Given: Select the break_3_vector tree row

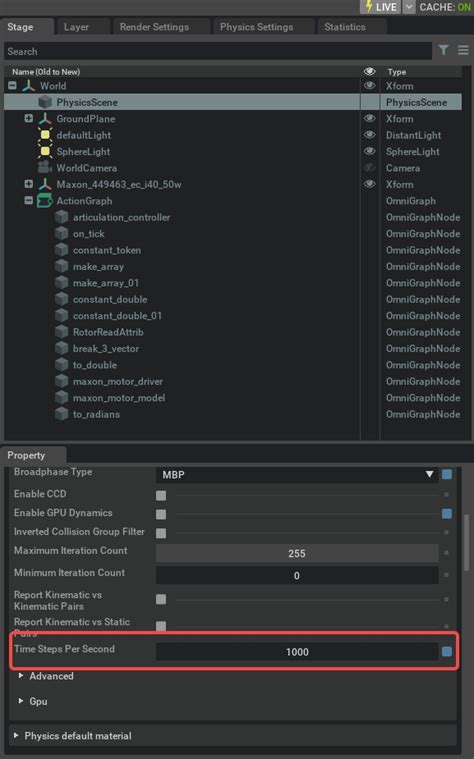Looking at the screenshot, I should pos(232,349).
